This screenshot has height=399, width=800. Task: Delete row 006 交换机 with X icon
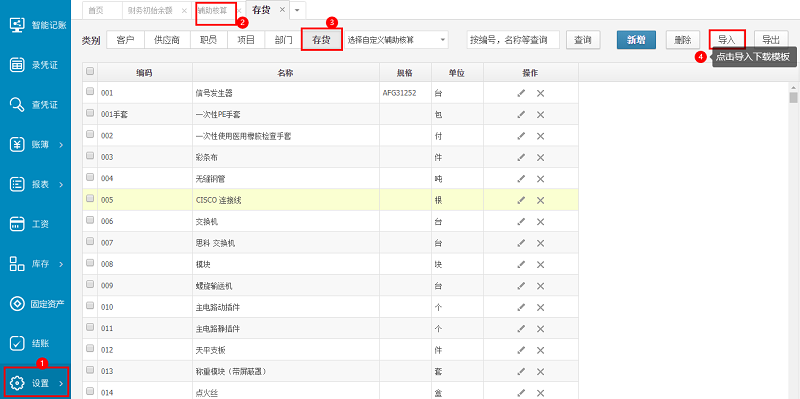point(540,221)
